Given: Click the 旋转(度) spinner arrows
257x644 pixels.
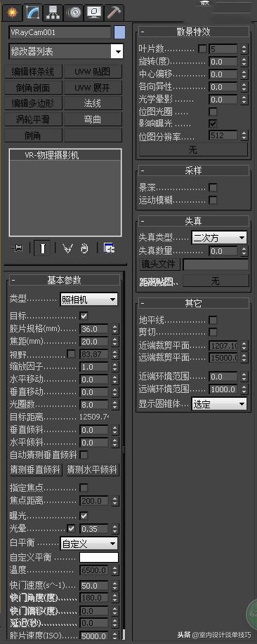Looking at the screenshot, I should [244, 62].
